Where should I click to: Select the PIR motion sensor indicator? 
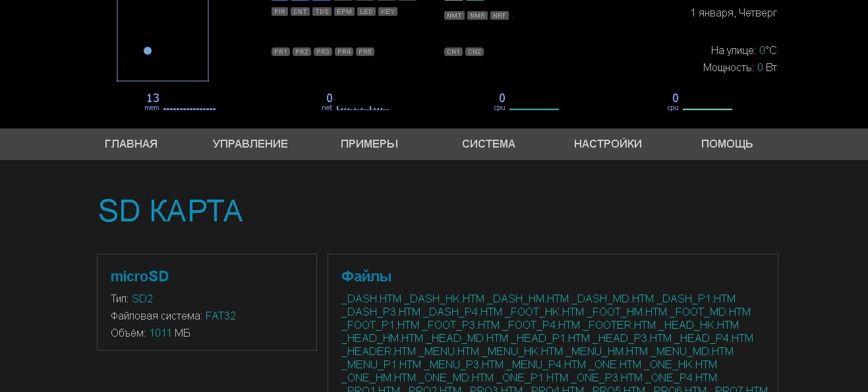click(x=279, y=11)
